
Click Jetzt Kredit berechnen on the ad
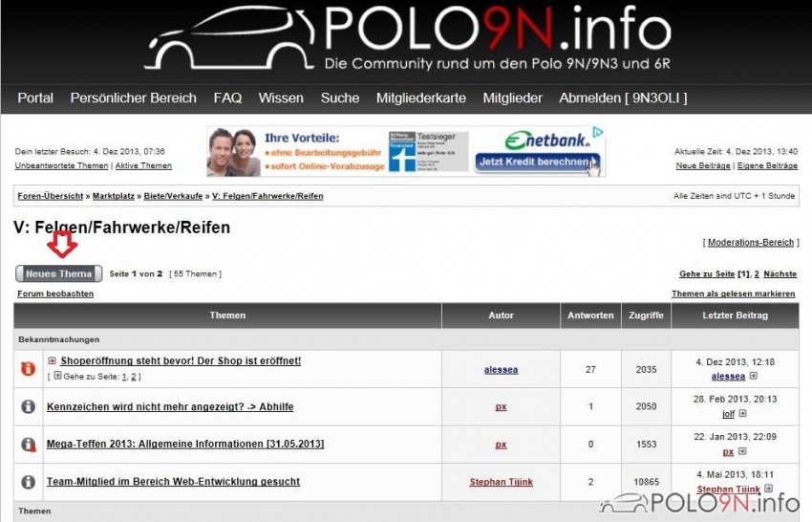[537, 162]
